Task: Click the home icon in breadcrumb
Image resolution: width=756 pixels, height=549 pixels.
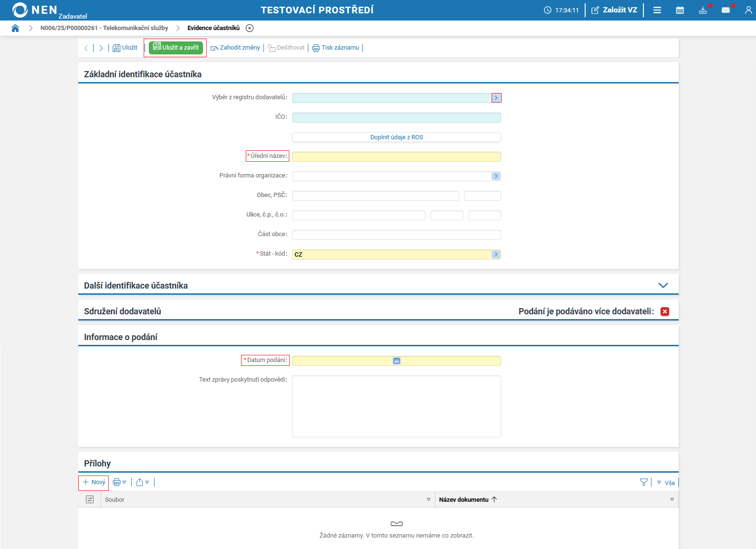Action: pyautogui.click(x=15, y=28)
